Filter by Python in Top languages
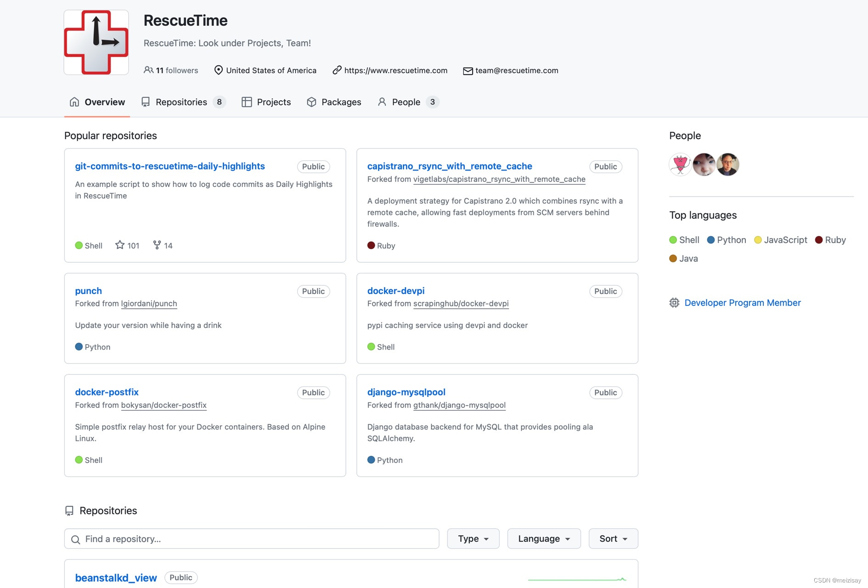The height and width of the screenshot is (588, 868). point(727,240)
